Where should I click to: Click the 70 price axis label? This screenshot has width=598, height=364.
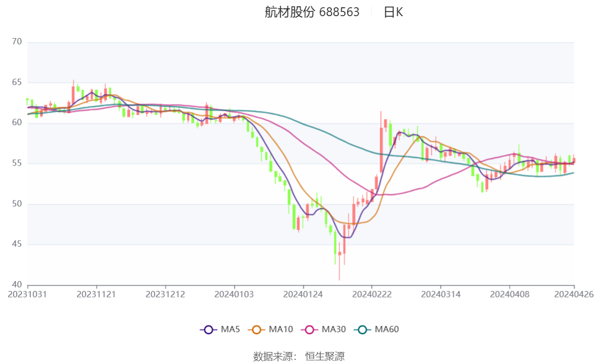pyautogui.click(x=17, y=42)
